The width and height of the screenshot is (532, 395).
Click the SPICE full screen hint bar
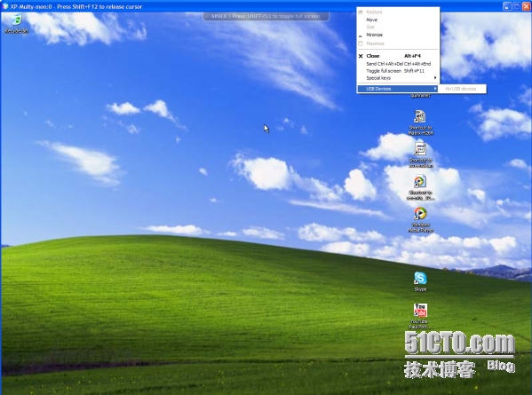pyautogui.click(x=266, y=16)
